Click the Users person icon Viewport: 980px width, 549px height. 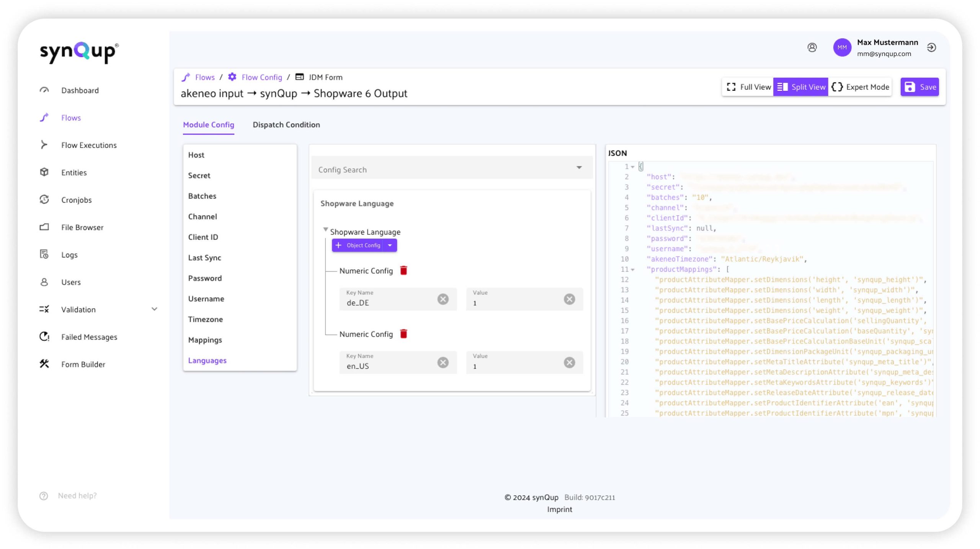[44, 282]
